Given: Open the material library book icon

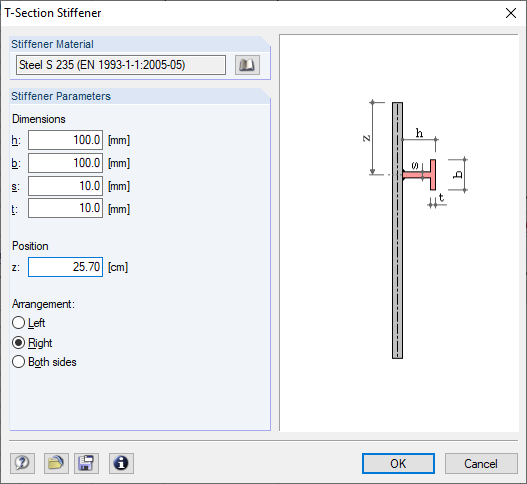Looking at the screenshot, I should point(247,65).
